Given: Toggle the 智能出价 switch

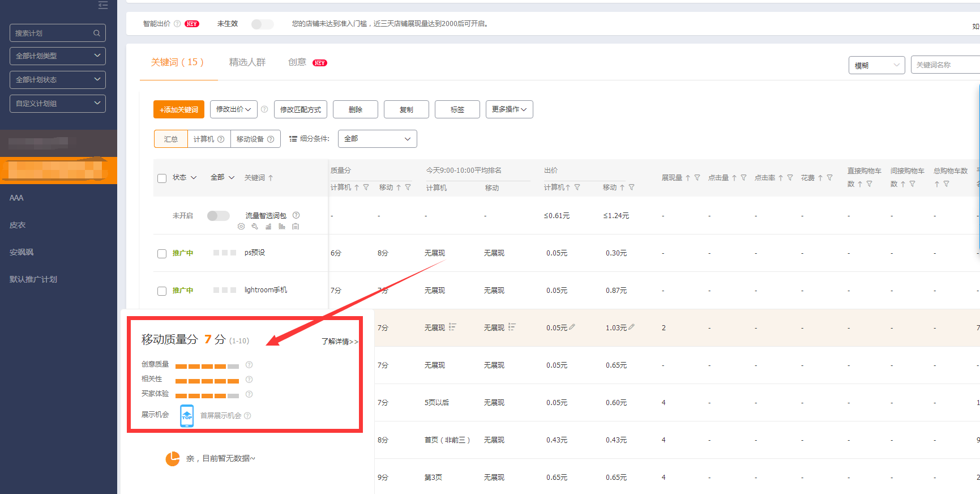Looking at the screenshot, I should point(262,24).
